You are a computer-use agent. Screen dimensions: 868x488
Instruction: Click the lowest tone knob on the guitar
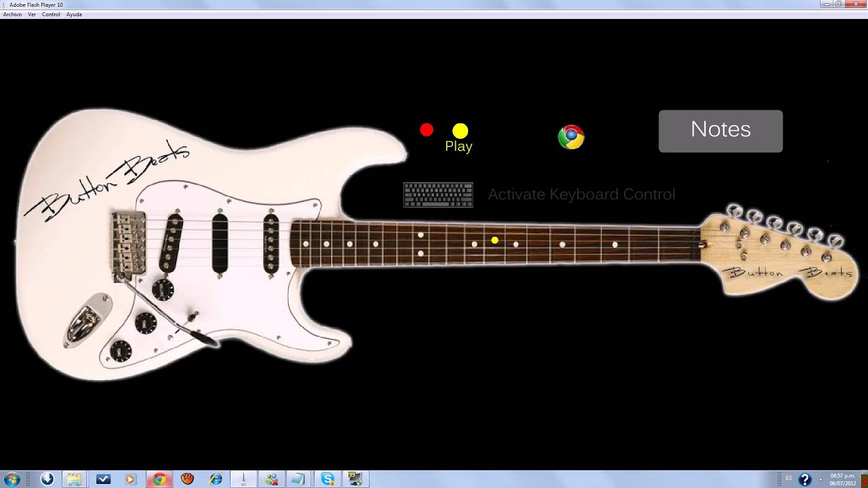(x=121, y=351)
